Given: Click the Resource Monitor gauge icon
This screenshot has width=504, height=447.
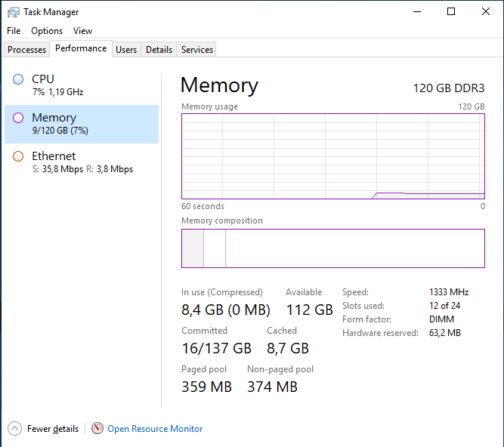Looking at the screenshot, I should coord(97,429).
